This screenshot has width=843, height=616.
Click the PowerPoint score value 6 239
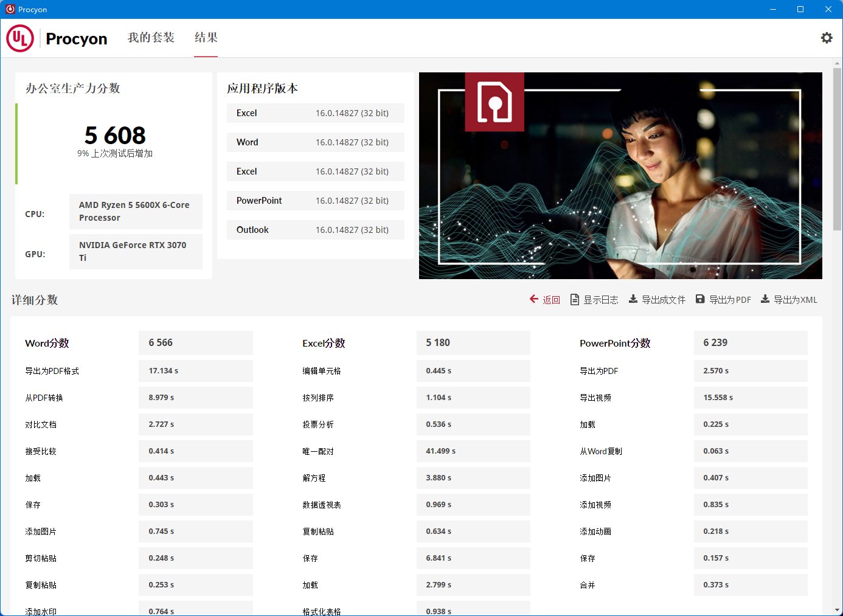coord(751,343)
